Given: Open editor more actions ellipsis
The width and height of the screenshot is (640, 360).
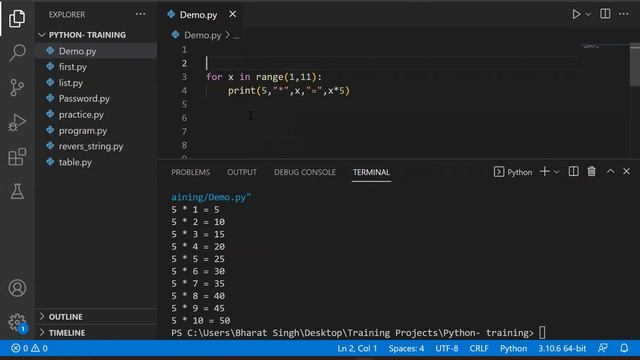Looking at the screenshot, I should tap(624, 14).
